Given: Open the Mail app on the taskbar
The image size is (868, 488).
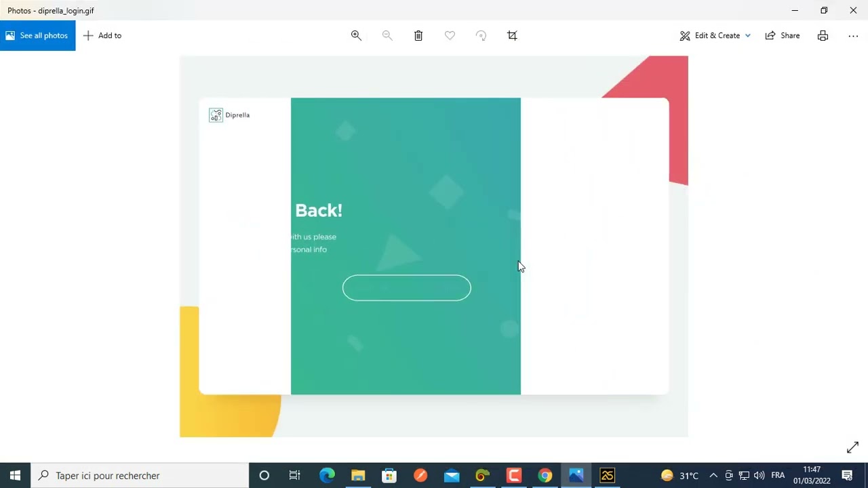Looking at the screenshot, I should (x=452, y=475).
